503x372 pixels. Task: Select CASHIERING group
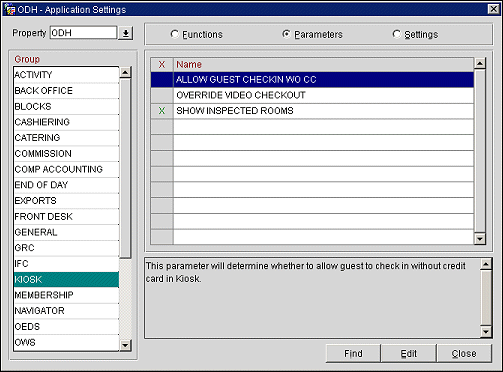(x=66, y=122)
